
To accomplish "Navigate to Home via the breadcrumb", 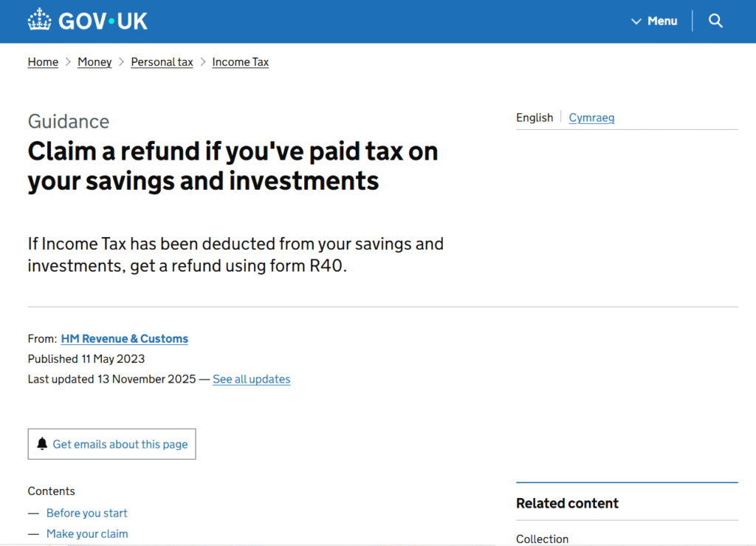I will click(43, 62).
